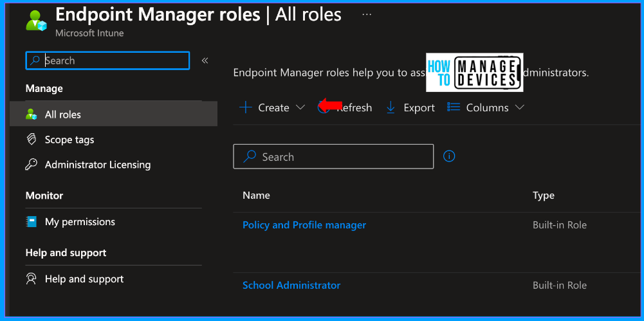Expand the Create dropdown chevron
Screen dimensions: 644x321
pyautogui.click(x=300, y=107)
